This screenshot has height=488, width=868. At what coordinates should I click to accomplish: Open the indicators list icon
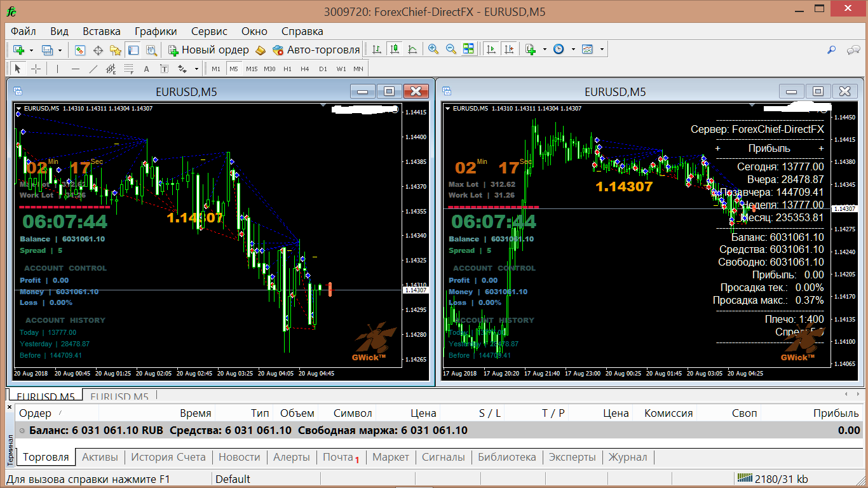[x=531, y=50]
